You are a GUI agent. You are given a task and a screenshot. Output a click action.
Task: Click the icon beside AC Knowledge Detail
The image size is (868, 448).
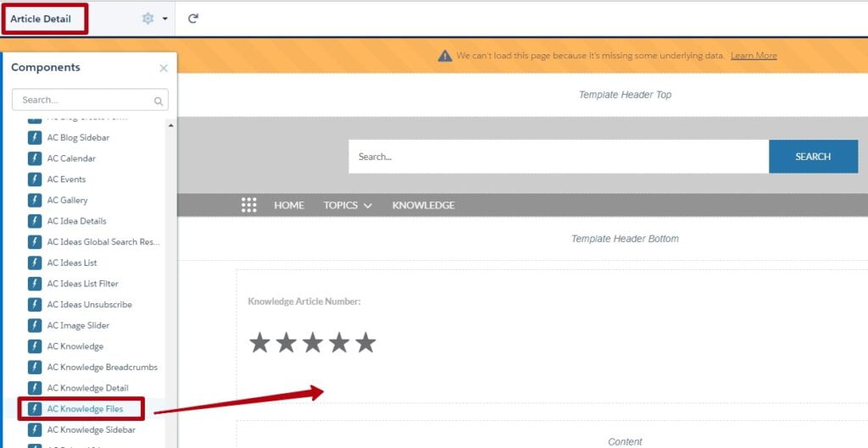(35, 388)
